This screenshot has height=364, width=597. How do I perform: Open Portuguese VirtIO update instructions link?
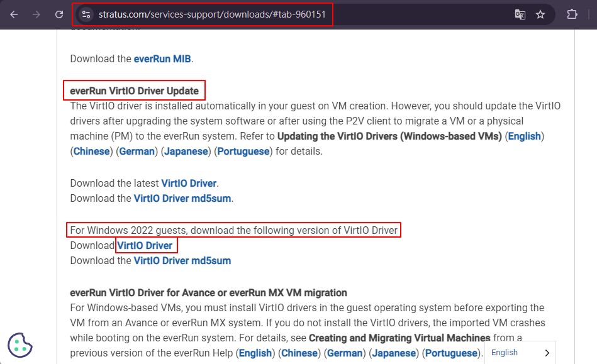pos(243,152)
